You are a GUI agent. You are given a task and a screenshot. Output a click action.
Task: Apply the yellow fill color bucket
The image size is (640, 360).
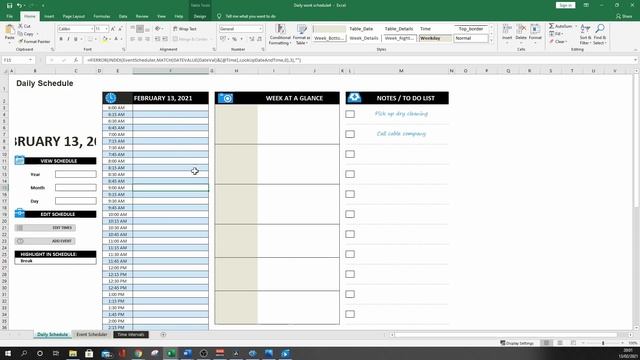pyautogui.click(x=104, y=39)
